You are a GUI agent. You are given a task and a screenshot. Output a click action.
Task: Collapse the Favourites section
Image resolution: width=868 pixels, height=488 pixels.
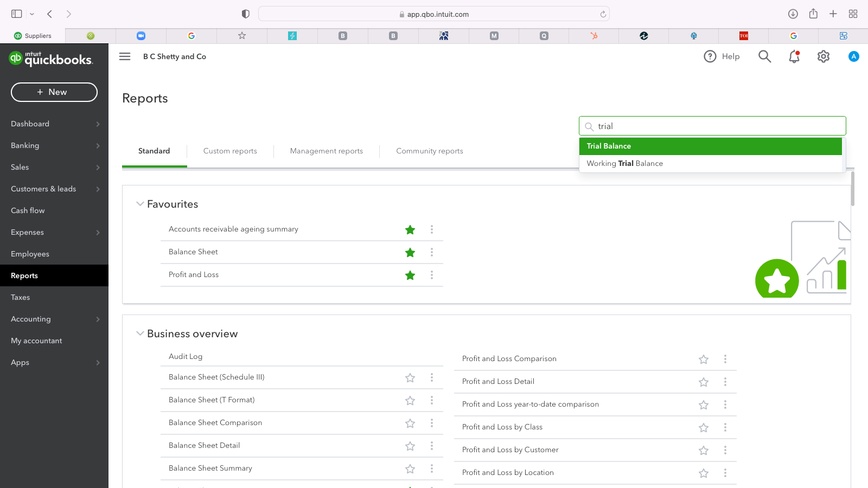point(140,204)
